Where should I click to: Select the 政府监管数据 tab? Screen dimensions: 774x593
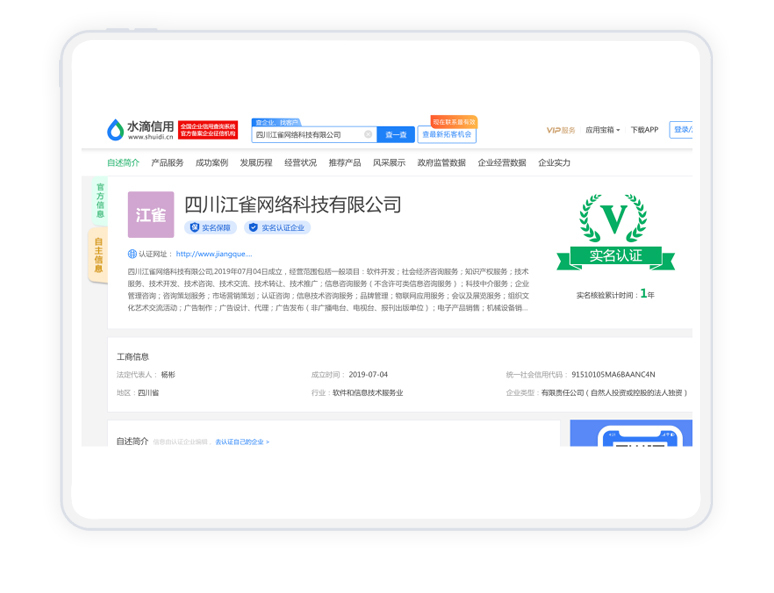(441, 163)
